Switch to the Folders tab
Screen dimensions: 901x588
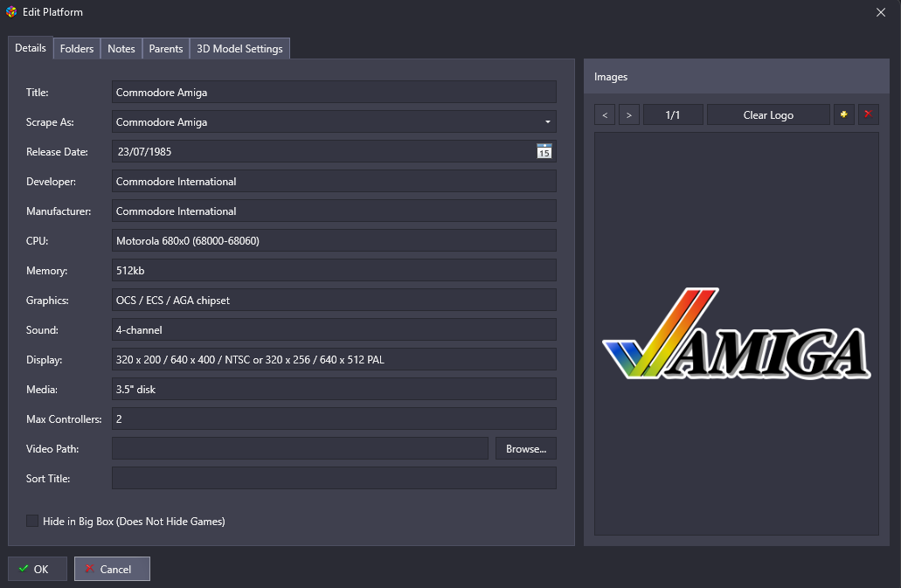[x=76, y=49]
